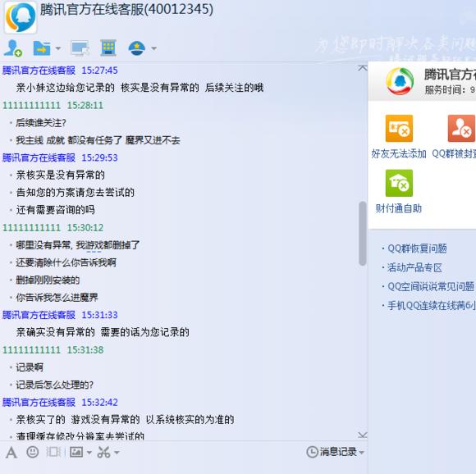
Task: Open 财付通自助 green icon
Action: (399, 183)
